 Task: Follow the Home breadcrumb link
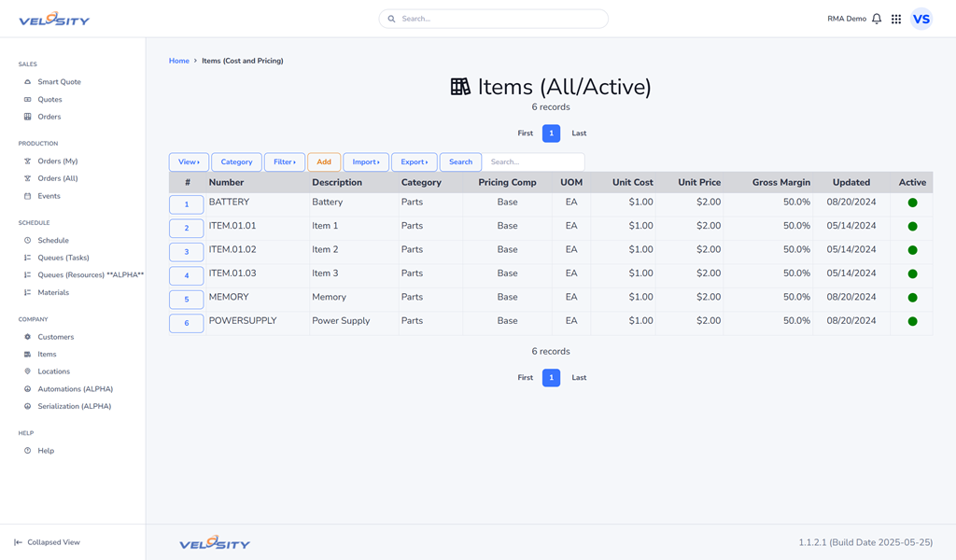(178, 61)
